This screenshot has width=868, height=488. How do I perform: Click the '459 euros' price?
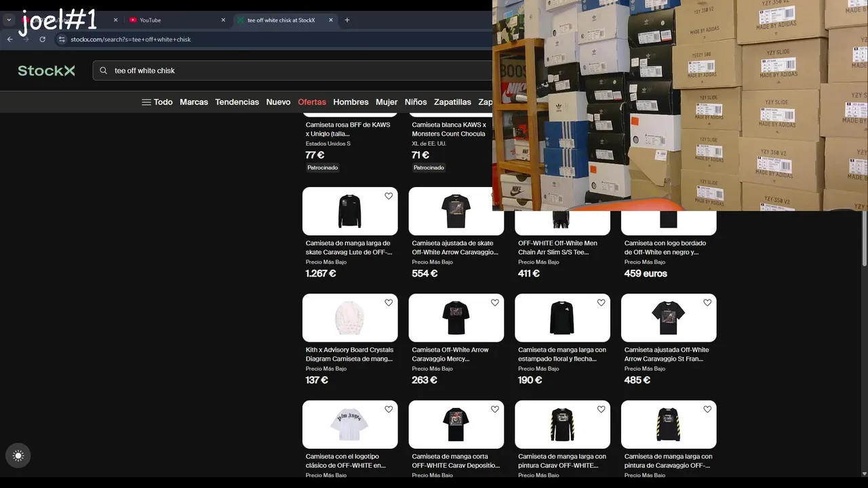coord(646,274)
